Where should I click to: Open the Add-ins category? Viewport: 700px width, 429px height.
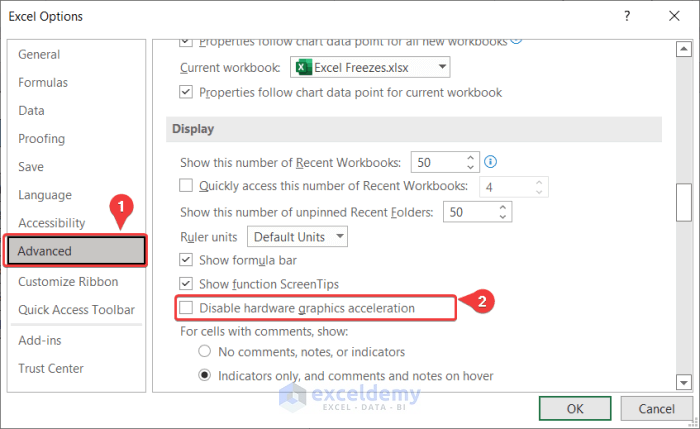pyautogui.click(x=40, y=341)
